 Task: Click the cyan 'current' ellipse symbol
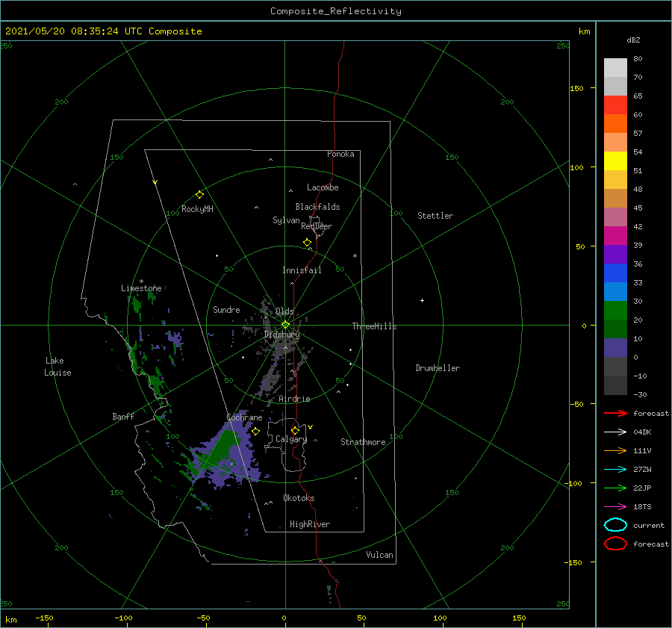(x=615, y=525)
